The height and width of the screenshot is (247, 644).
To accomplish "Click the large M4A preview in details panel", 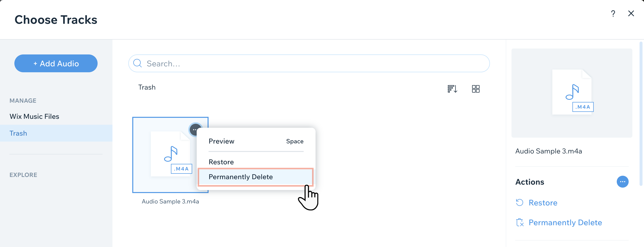I will (572, 93).
